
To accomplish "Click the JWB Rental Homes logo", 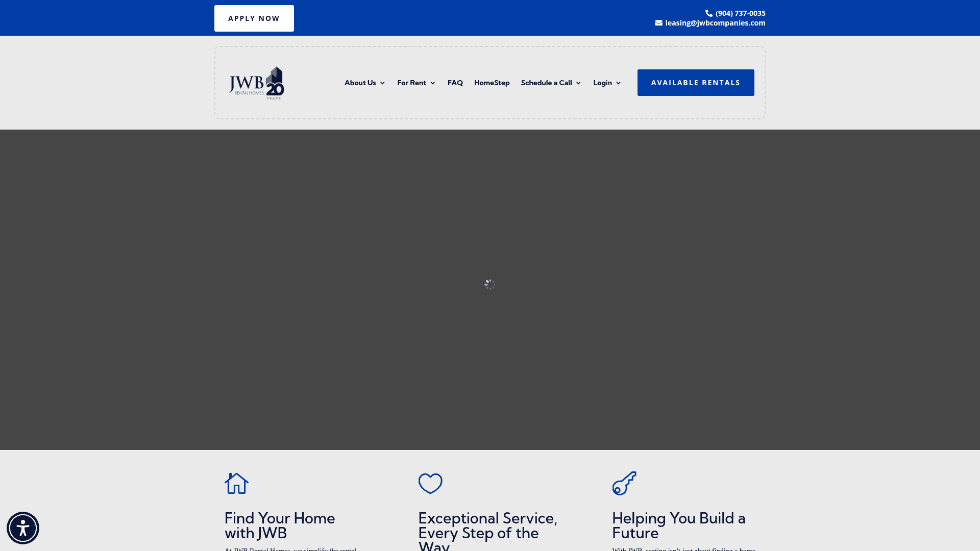I will [257, 83].
